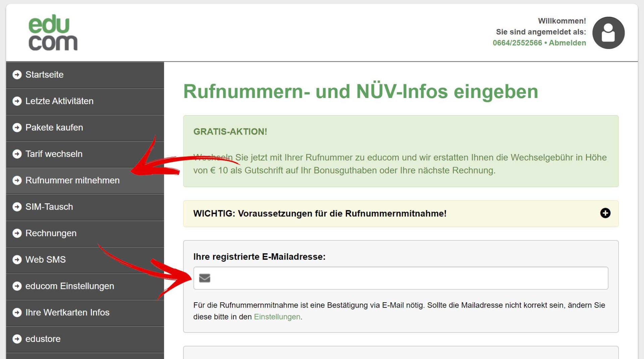Navigate to Letzte Aktivitäten
The image size is (644, 359).
click(x=59, y=101)
